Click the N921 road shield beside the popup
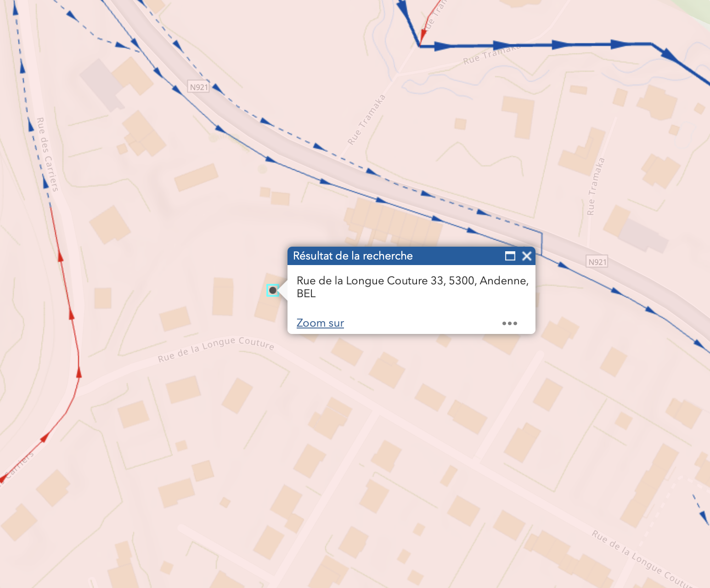Screen dimensions: 710x588 [597, 262]
